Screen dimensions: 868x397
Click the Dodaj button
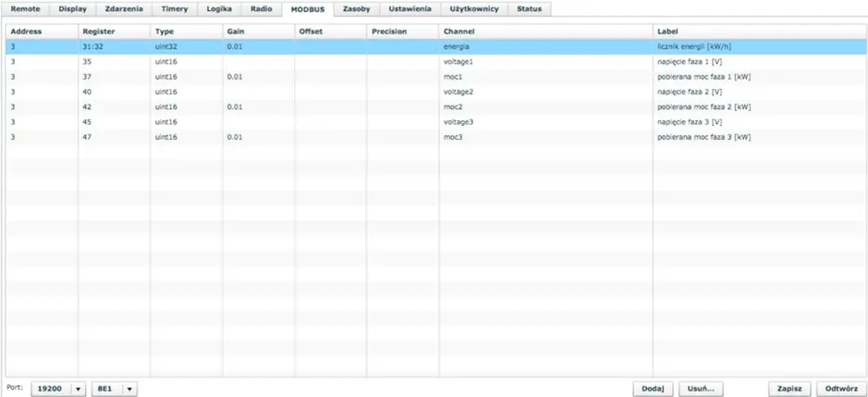[x=653, y=389]
